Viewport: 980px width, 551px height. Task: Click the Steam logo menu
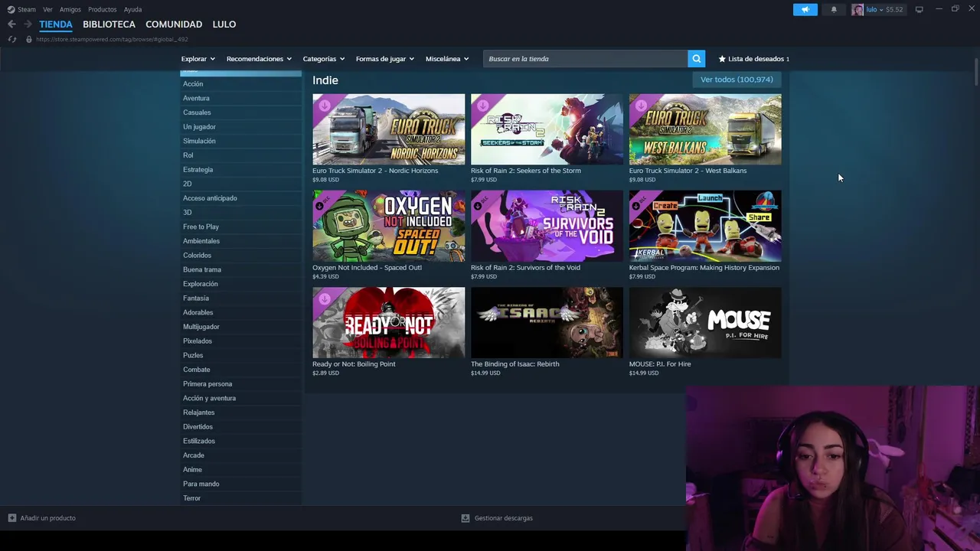(11, 9)
